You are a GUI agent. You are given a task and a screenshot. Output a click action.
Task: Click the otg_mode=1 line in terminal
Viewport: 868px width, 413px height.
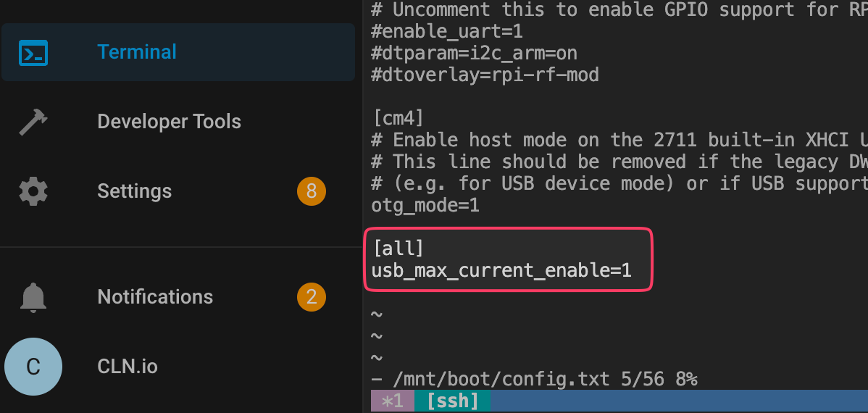coord(425,206)
